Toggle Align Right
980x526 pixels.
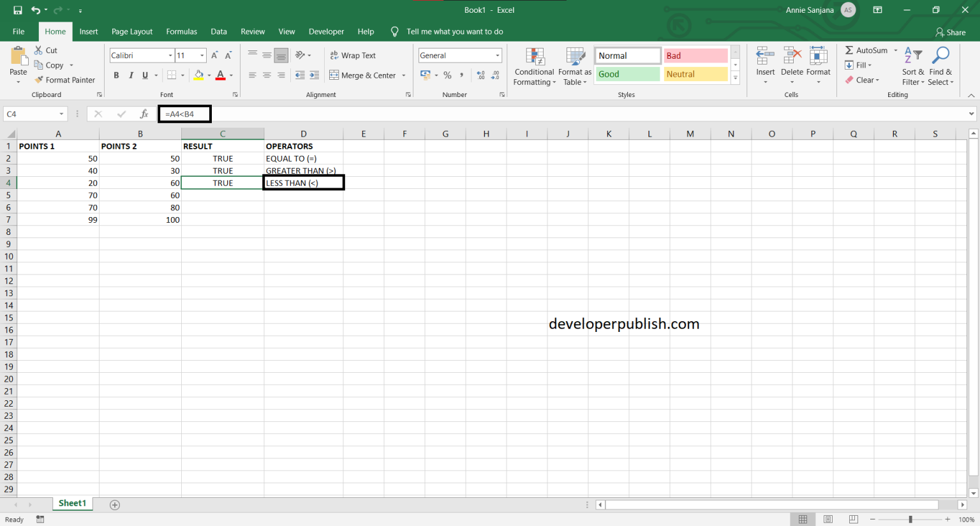281,75
